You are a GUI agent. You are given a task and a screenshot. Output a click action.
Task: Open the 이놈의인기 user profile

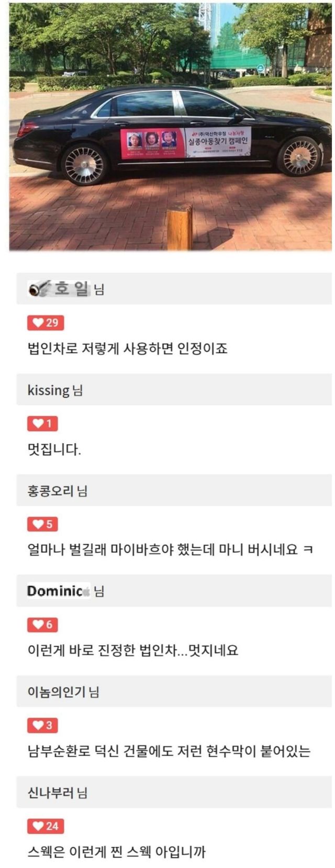tap(57, 692)
